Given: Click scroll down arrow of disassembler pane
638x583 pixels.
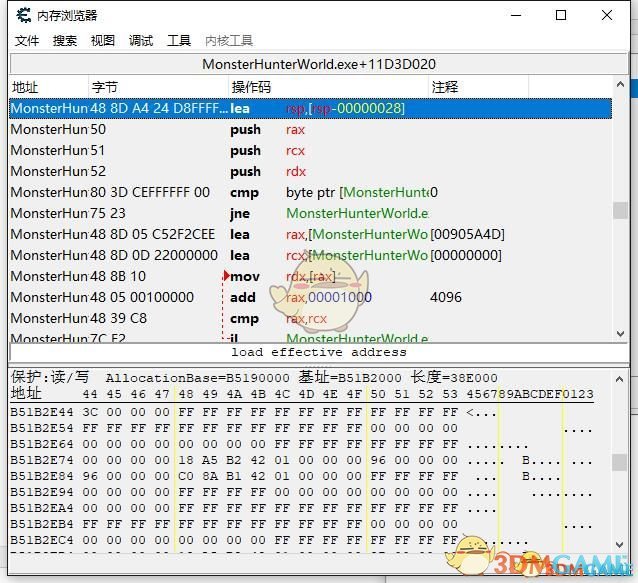Looking at the screenshot, I should [620, 334].
